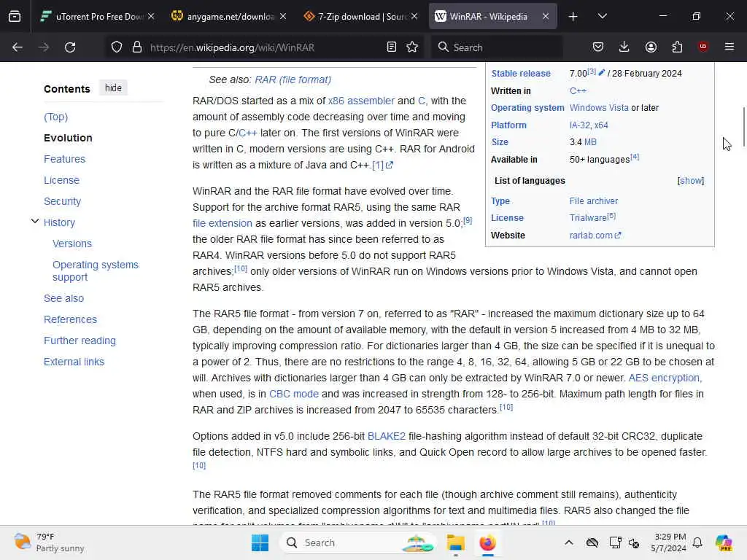Screen dimensions: 747x560
Task: Open a new browser tab
Action: pyautogui.click(x=573, y=17)
